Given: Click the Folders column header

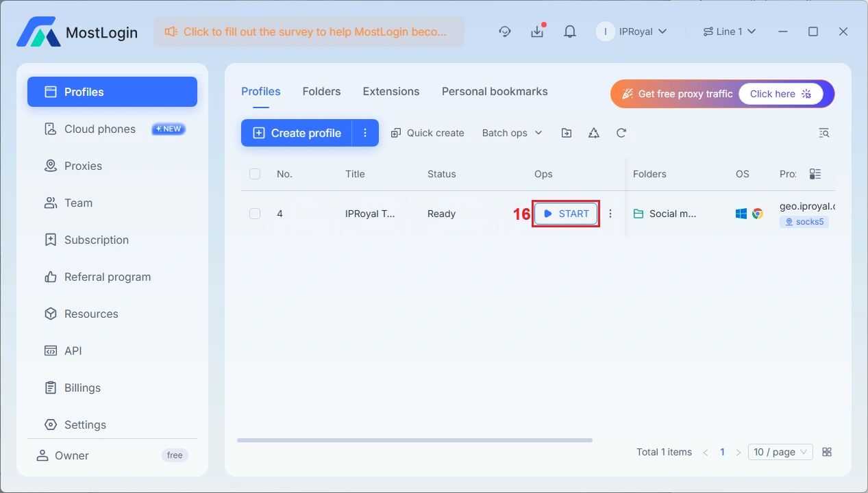Looking at the screenshot, I should (x=649, y=174).
